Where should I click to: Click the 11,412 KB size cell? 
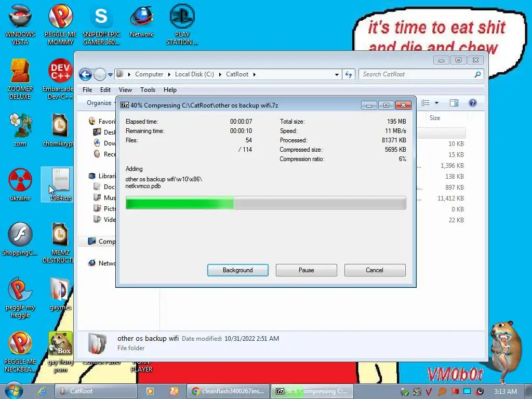tap(450, 198)
